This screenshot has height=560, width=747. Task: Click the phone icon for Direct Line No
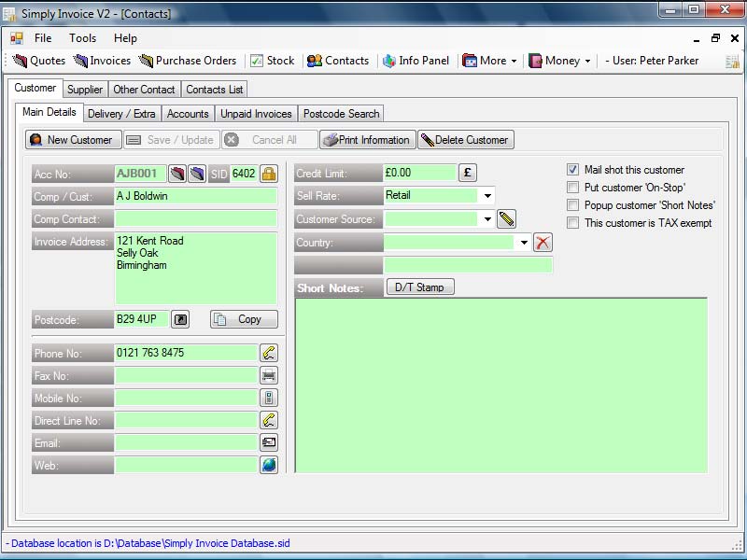tap(269, 420)
